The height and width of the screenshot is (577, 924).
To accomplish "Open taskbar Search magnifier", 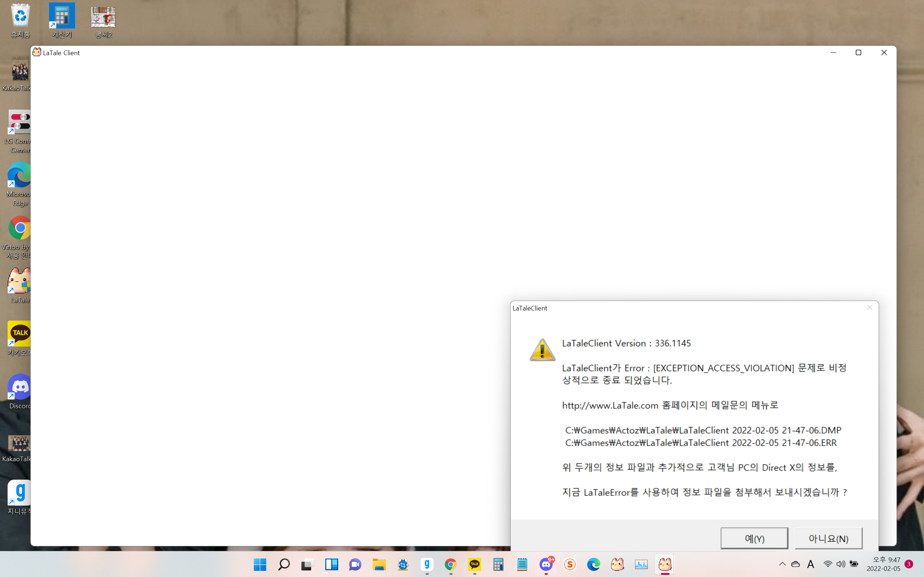I will [284, 564].
